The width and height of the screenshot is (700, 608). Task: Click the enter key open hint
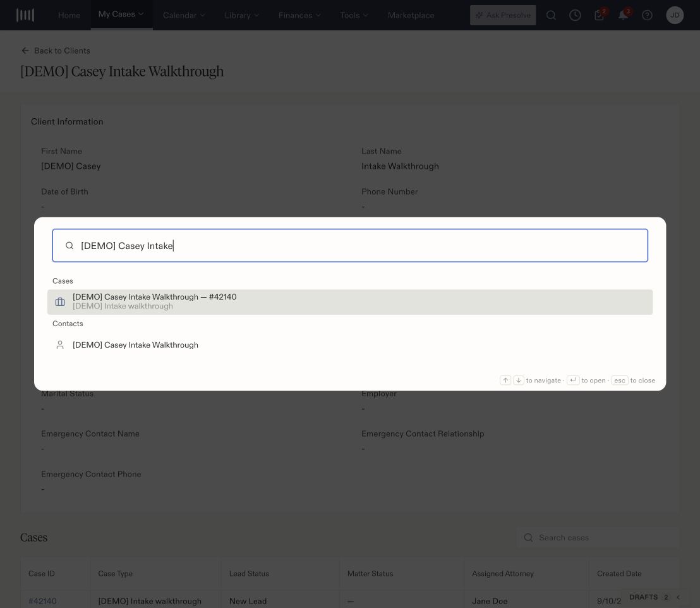[573, 380]
